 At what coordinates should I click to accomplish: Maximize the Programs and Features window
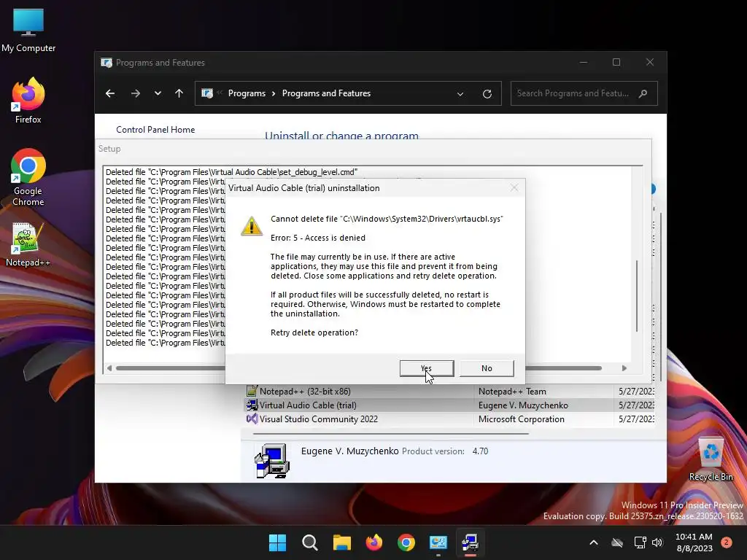616,63
